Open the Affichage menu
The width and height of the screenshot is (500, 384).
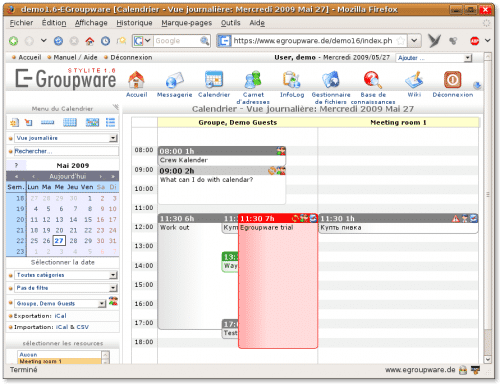pos(91,23)
